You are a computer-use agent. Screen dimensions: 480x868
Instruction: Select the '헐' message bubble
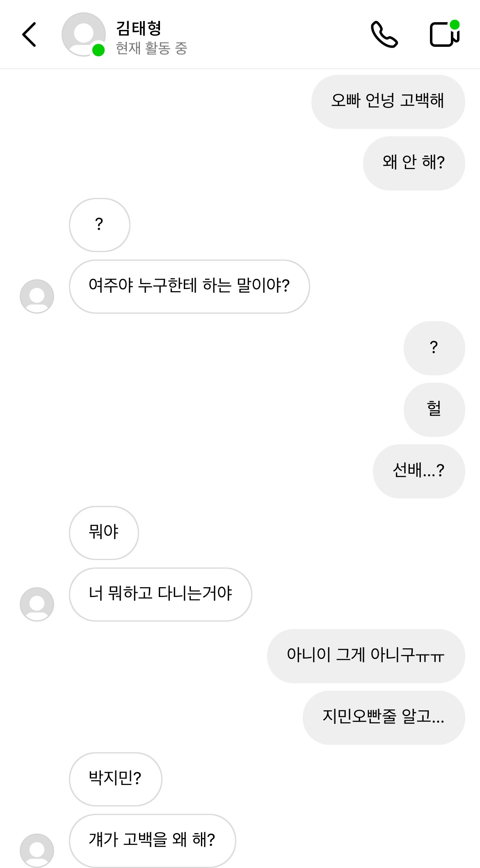[434, 409]
